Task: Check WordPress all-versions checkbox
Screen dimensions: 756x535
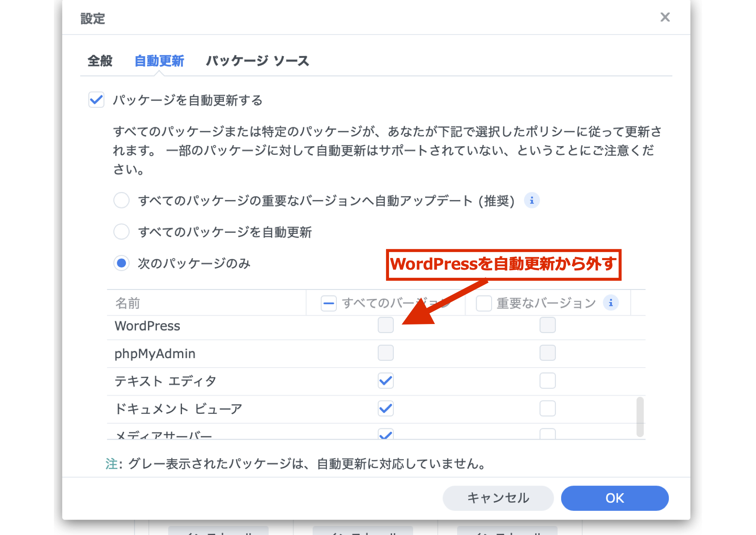Action: tap(386, 325)
